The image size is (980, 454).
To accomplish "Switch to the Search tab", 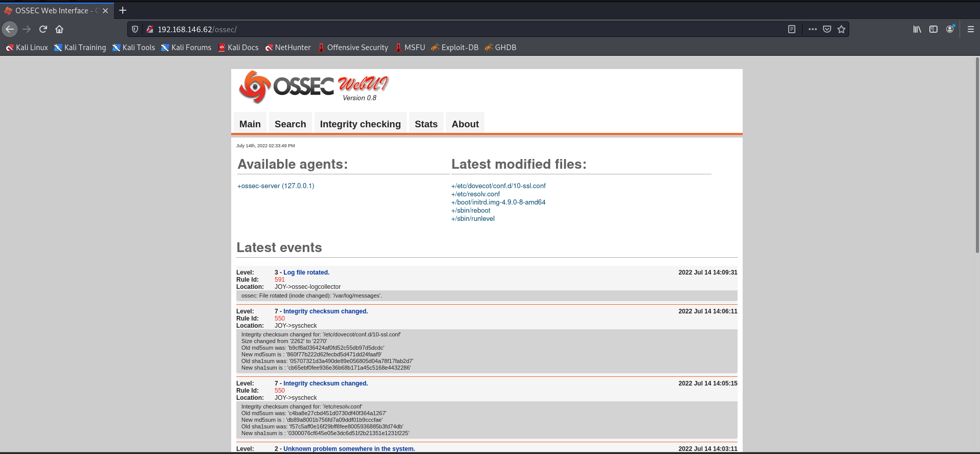I will click(x=291, y=124).
